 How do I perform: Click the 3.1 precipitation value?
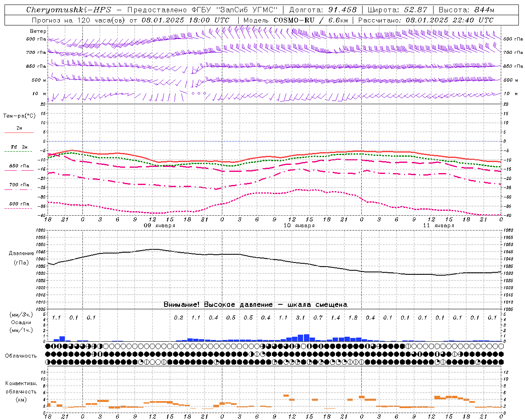coord(300,317)
